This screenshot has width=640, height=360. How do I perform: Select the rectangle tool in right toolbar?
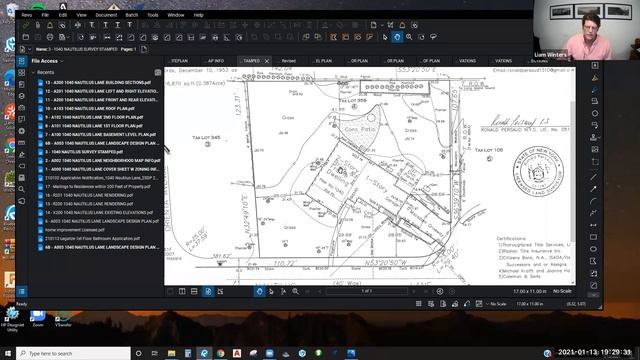[593, 237]
